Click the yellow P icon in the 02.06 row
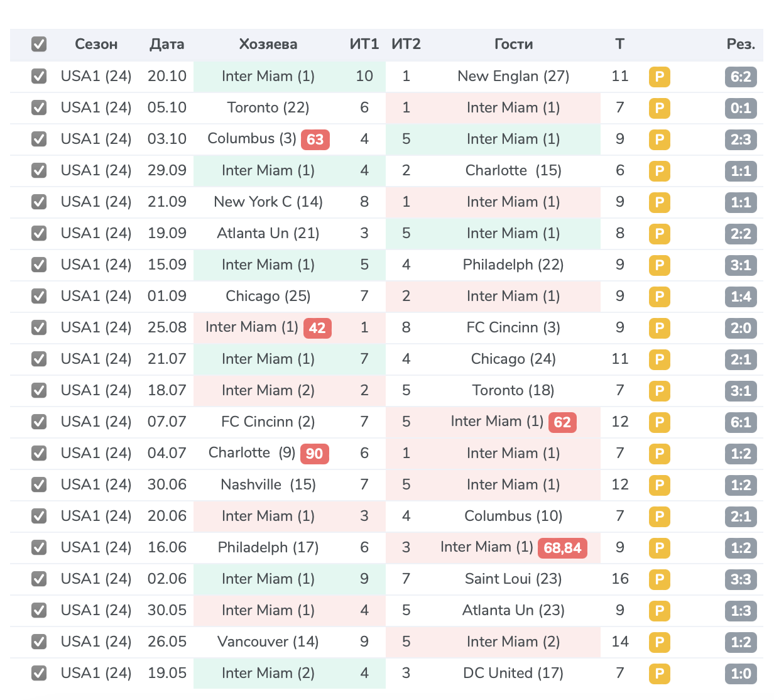Screen dimensions: 774x700 click(659, 579)
